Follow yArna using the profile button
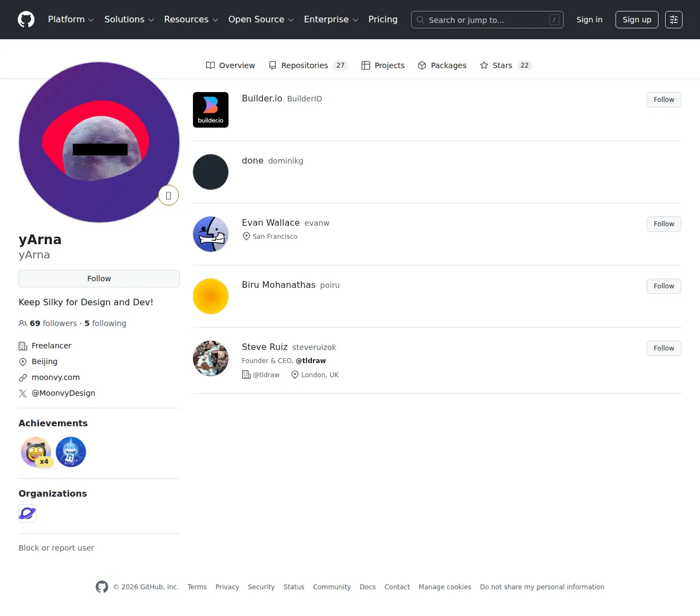This screenshot has height=616, width=700. coord(99,279)
